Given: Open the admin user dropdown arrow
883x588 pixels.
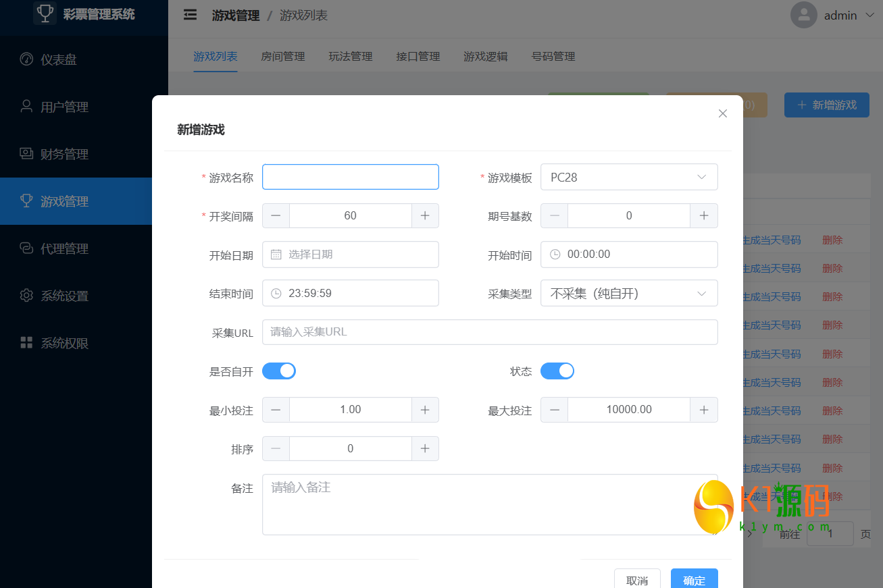Looking at the screenshot, I should pyautogui.click(x=869, y=15).
